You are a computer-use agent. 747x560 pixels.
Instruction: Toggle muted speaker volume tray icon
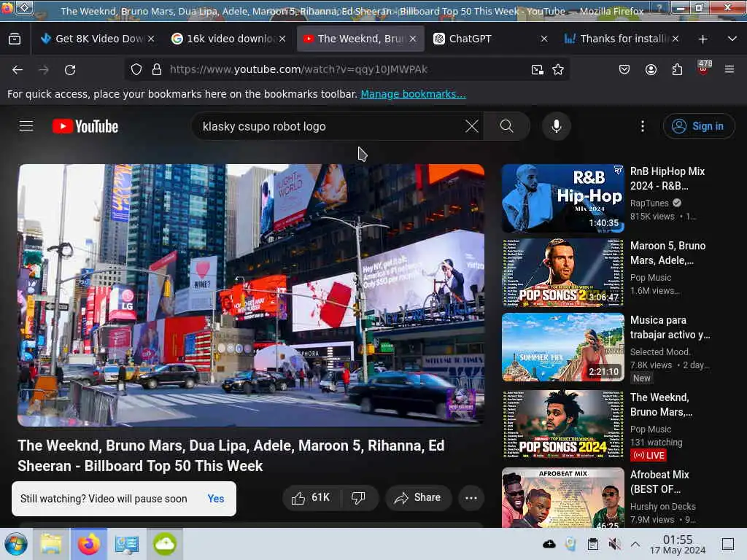(614, 544)
